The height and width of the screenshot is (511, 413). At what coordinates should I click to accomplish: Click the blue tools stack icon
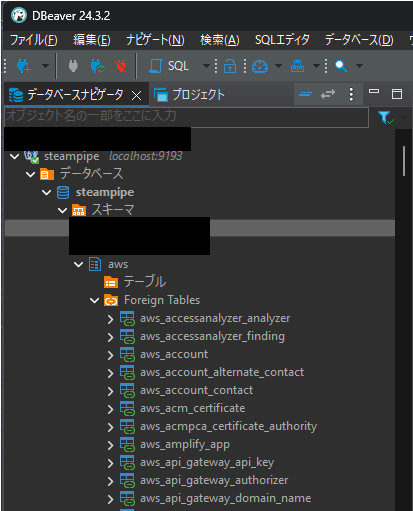[x=297, y=66]
